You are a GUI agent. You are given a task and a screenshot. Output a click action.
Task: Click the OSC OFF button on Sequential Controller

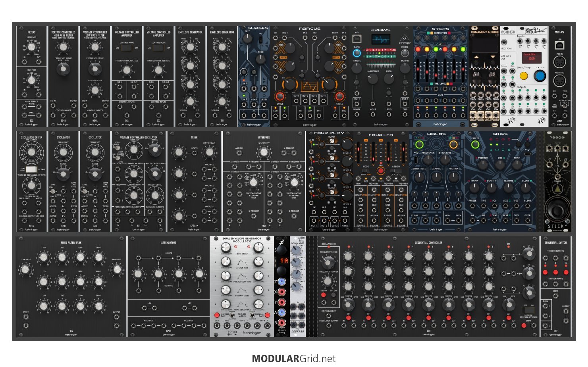pyautogui.click(x=334, y=295)
